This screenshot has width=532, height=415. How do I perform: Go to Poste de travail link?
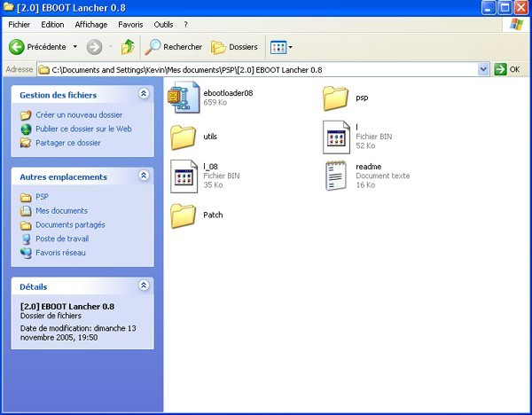[62, 239]
